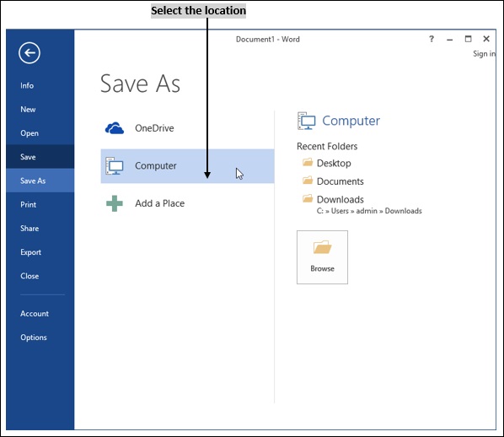Click the back arrow circle icon
The image size is (504, 437).
point(29,53)
